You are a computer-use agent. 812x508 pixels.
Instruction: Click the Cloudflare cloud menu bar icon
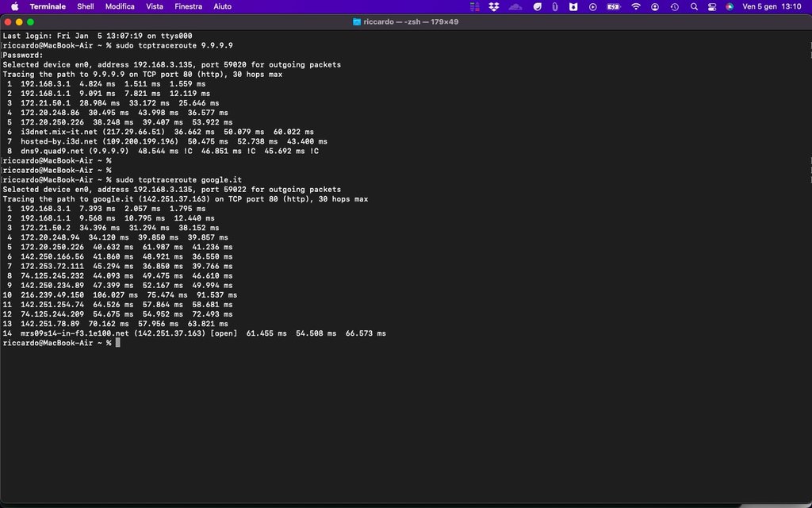coord(515,6)
